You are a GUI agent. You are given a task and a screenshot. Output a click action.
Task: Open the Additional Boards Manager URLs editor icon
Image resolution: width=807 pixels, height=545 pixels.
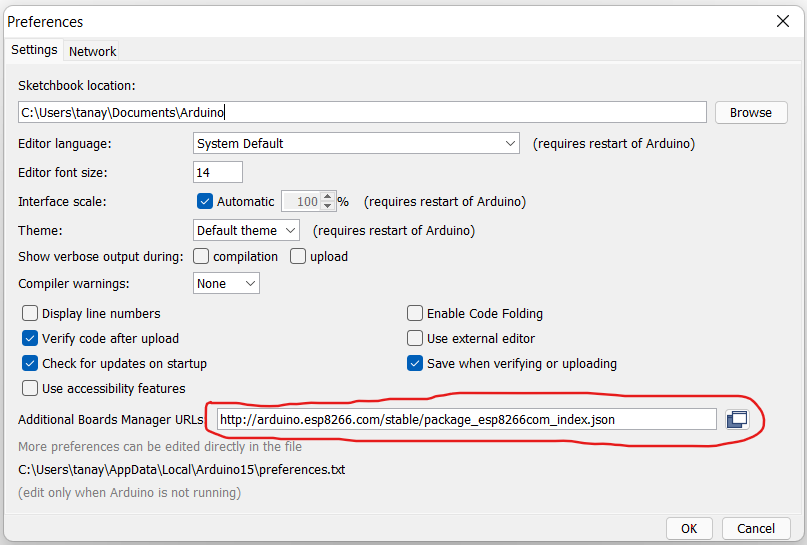click(x=737, y=419)
